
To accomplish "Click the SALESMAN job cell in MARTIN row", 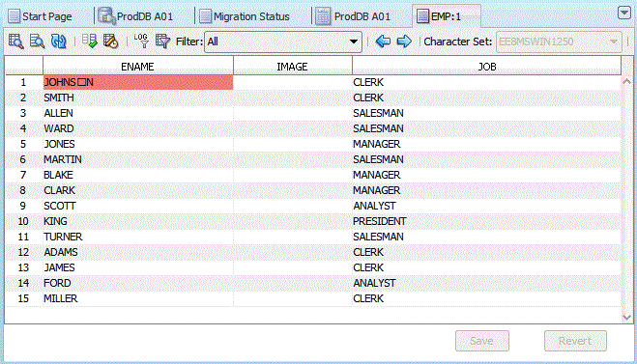I will pyautogui.click(x=486, y=159).
